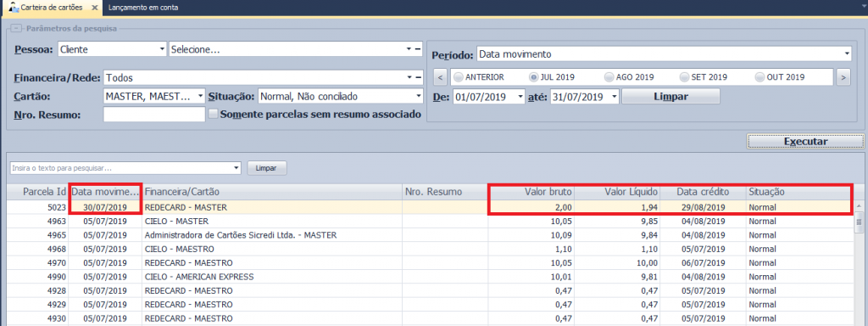Open the até date picker dropdown
The image size is (868, 326).
(615, 97)
